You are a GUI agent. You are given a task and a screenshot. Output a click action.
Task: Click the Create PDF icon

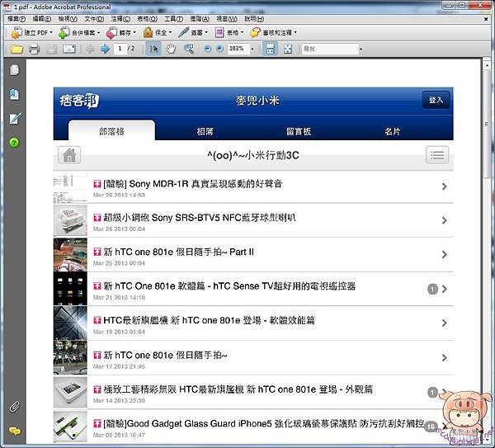coord(16,32)
